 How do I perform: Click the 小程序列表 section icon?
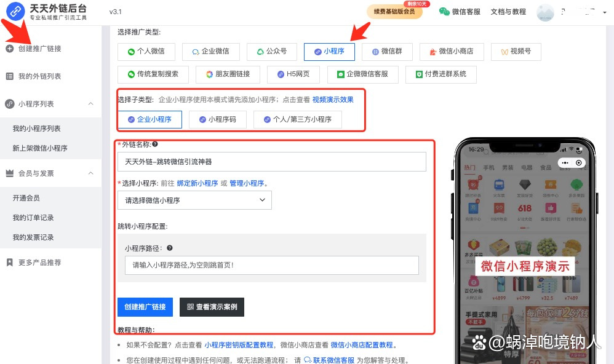pos(10,104)
